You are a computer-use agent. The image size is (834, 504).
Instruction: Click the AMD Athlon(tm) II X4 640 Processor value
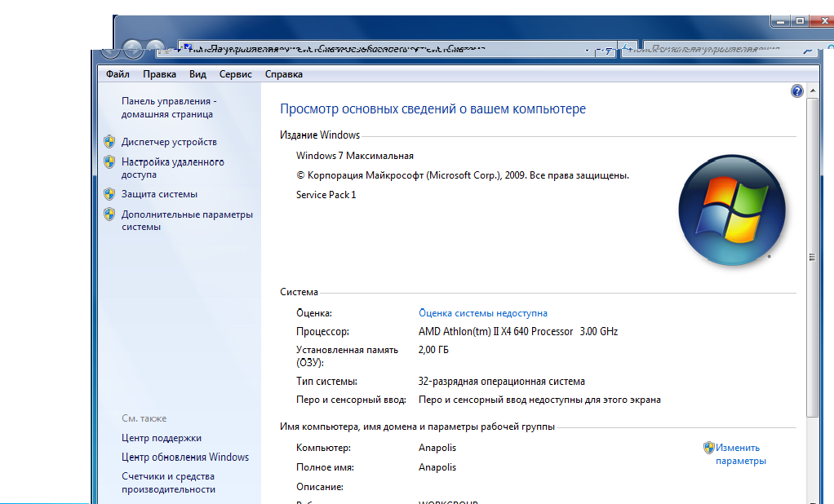coord(518,331)
